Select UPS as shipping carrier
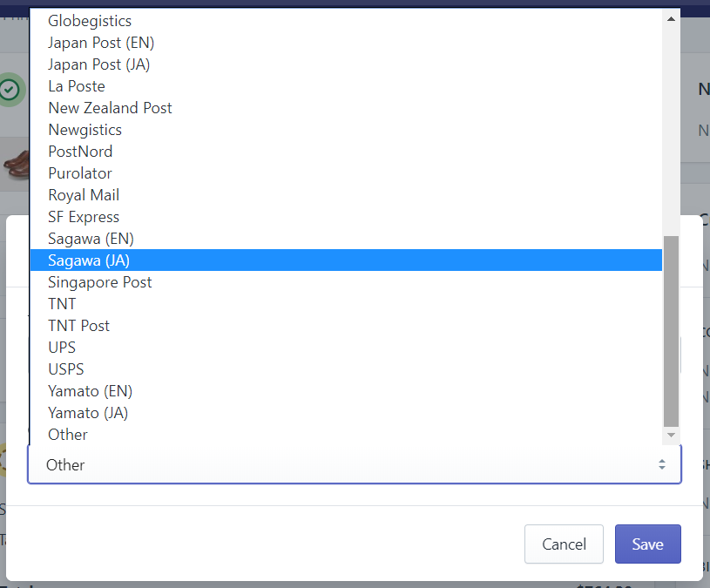Image resolution: width=710 pixels, height=588 pixels. point(346,347)
